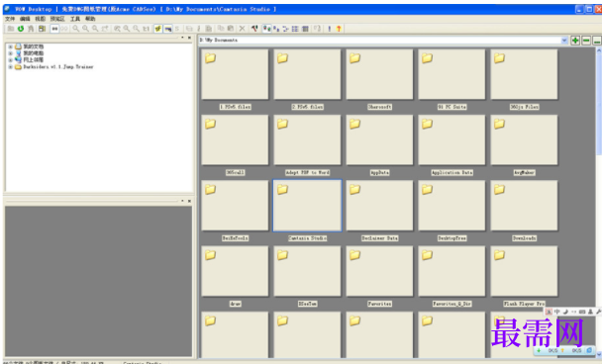602x364 pixels.
Task: Close the folder tree panel
Action: 189,38
